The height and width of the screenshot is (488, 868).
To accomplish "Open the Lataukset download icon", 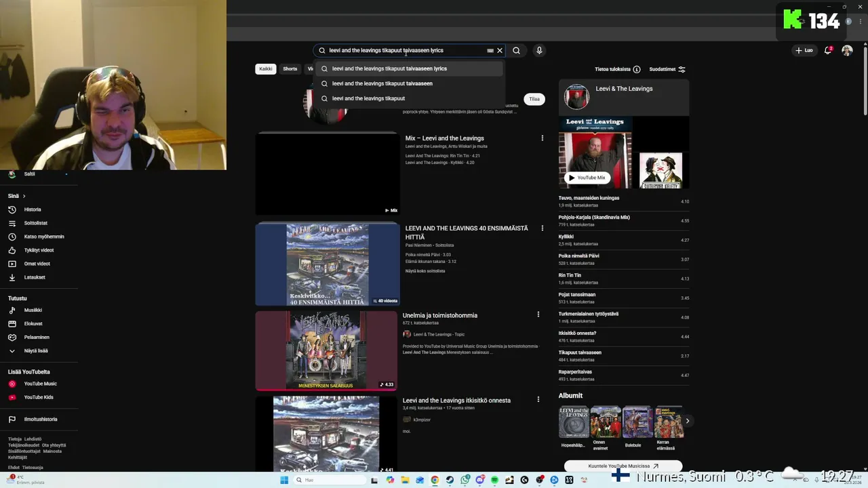I will tap(12, 277).
